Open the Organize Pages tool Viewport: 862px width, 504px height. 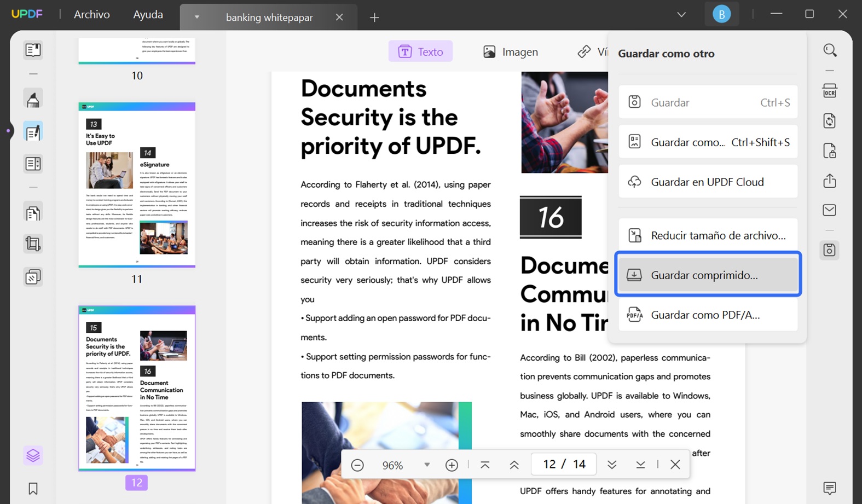pos(33,212)
